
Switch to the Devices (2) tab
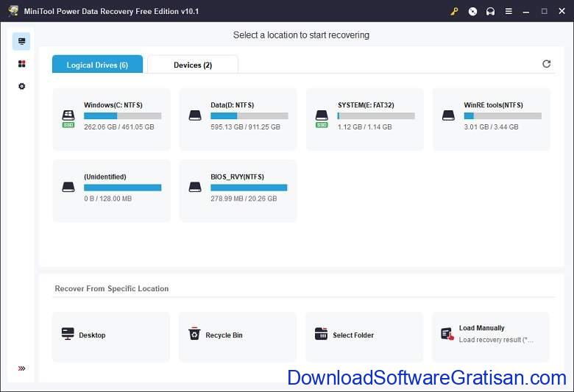(193, 65)
